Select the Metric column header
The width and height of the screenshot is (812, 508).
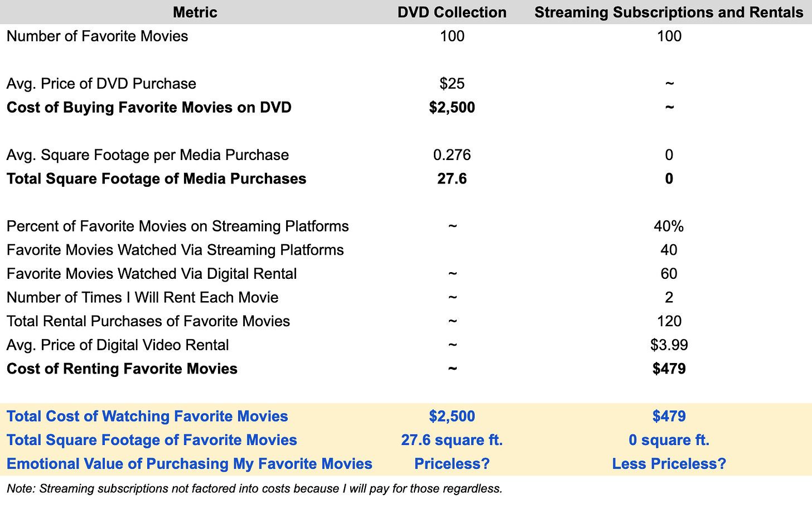(x=195, y=12)
